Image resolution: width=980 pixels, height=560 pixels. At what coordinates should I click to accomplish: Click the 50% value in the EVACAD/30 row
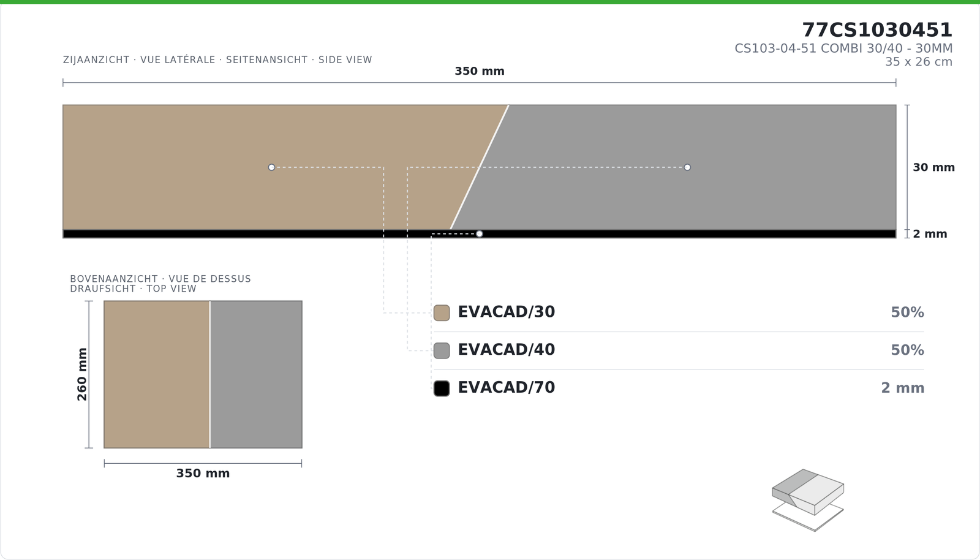[x=907, y=312]
